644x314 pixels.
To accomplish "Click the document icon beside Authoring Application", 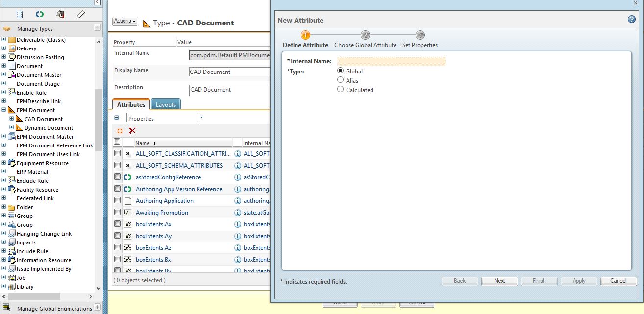I will (x=128, y=201).
